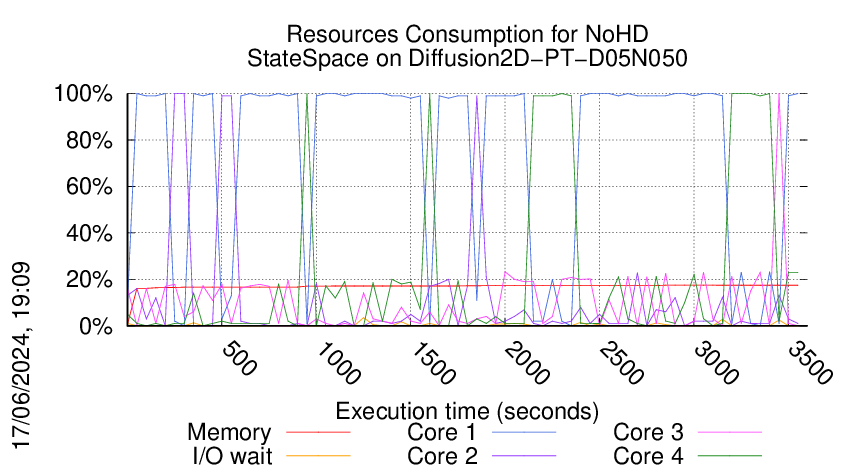Click the '40%' y-axis label
Image resolution: width=850 pixels, height=475 pixels.
89,233
